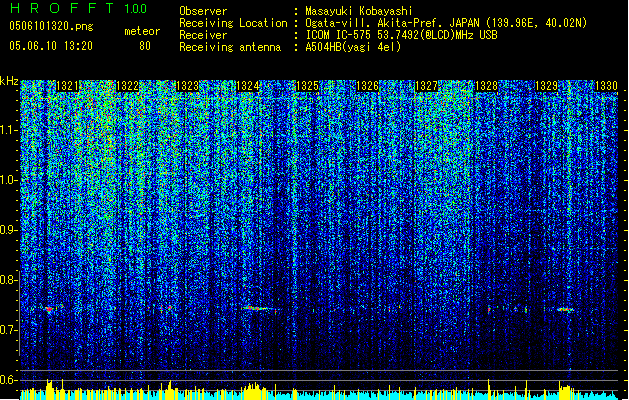Click the A504HB(yagi 4el) antenna value
The height and width of the screenshot is (400, 629).
click(353, 47)
